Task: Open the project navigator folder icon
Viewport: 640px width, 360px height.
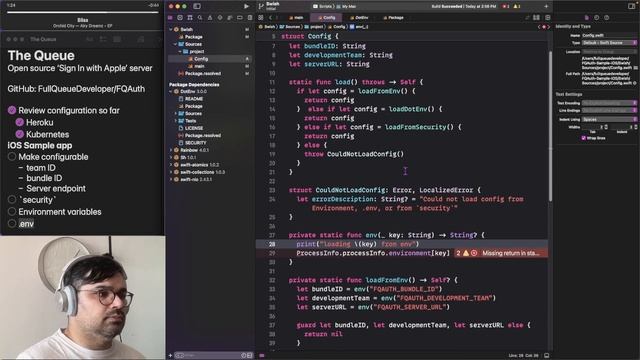Action: (170, 18)
